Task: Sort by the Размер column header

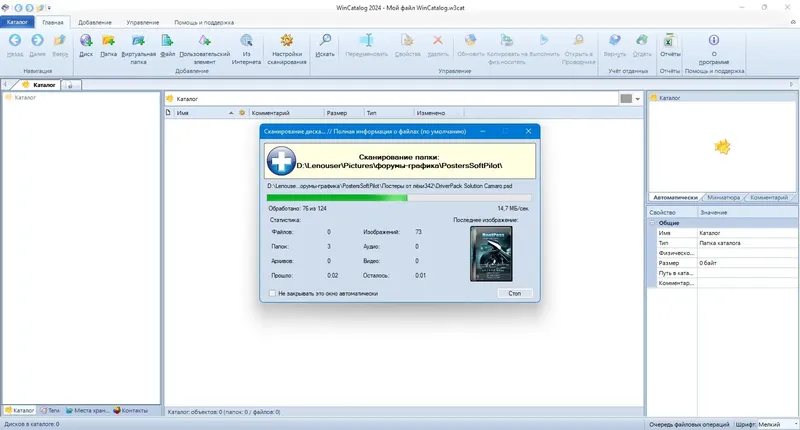Action: pyautogui.click(x=344, y=113)
